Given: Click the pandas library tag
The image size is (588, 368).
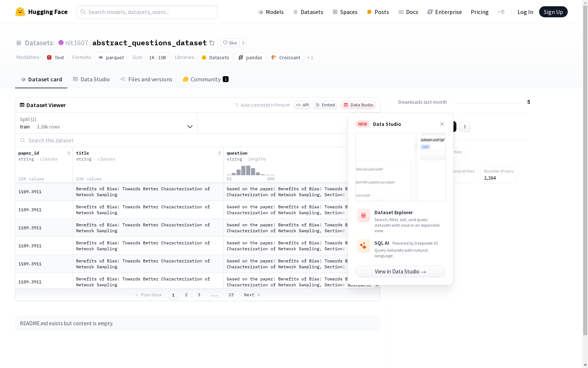Looking at the screenshot, I should (250, 57).
